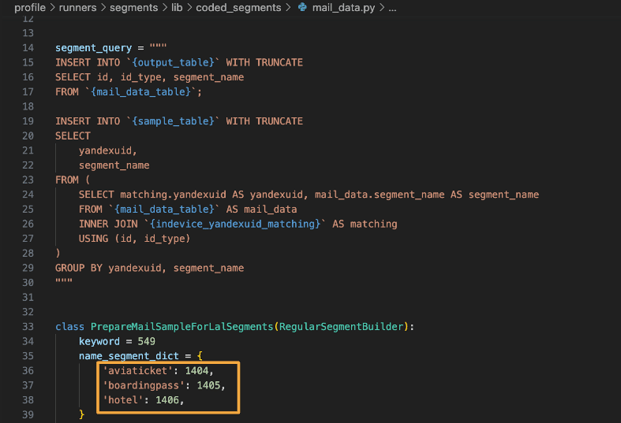Click the value 1405 on line 37
This screenshot has height=423, width=621.
(x=208, y=385)
